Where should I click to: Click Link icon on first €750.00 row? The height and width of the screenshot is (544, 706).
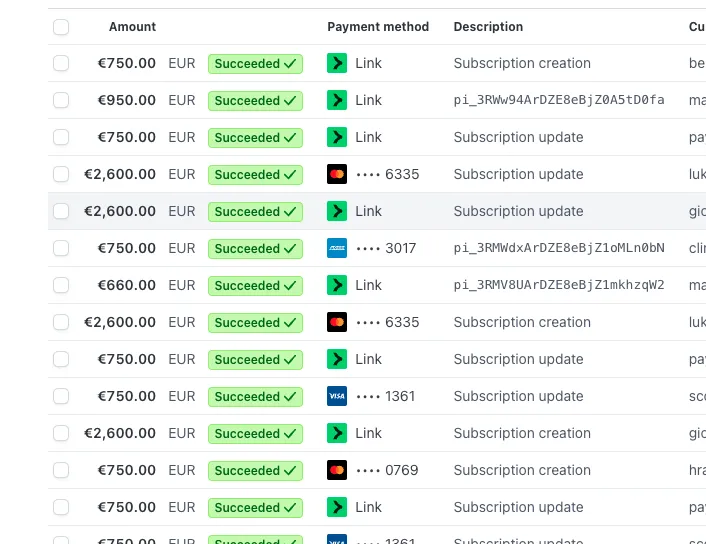pyautogui.click(x=337, y=63)
